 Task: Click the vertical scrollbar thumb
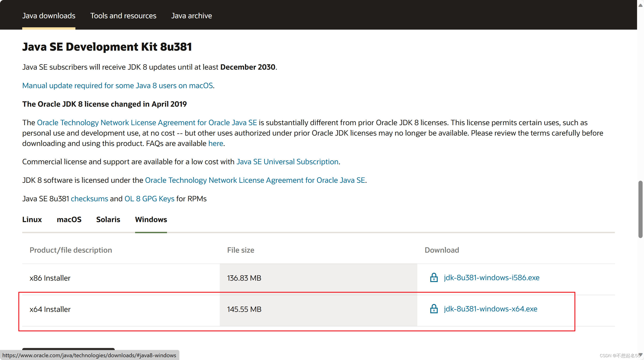pyautogui.click(x=640, y=209)
